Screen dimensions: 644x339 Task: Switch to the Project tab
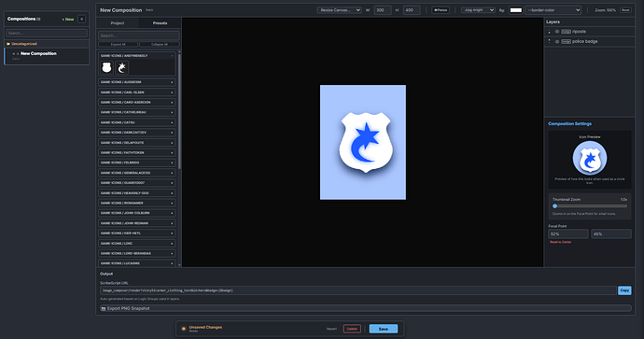click(118, 23)
